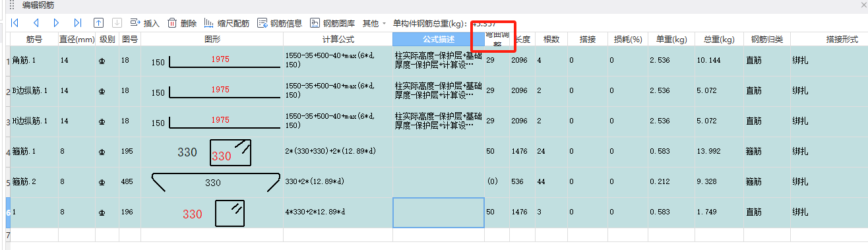Select the 角筋.1 row name cell
Screen dimensions: 868x250
[x=34, y=61]
